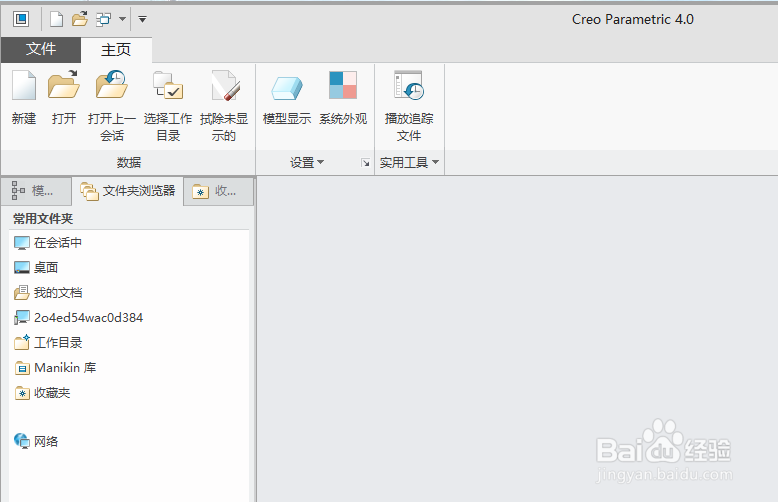
Task: Select 桌面 folder entry
Action: (x=36, y=267)
